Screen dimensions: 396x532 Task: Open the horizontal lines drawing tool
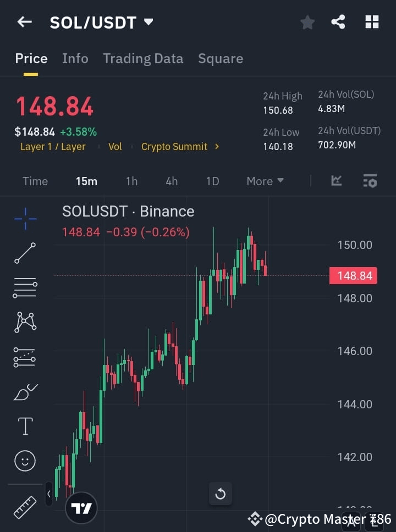pyautogui.click(x=25, y=288)
